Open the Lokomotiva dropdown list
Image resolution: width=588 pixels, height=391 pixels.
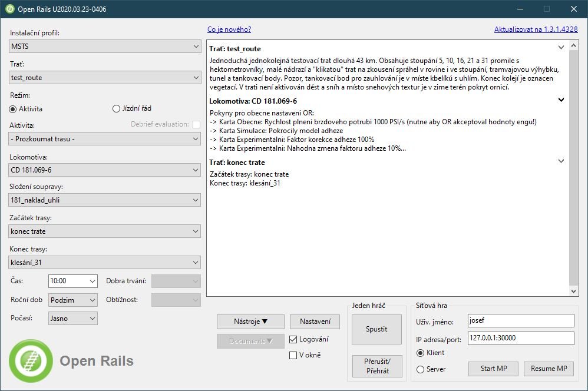click(105, 170)
